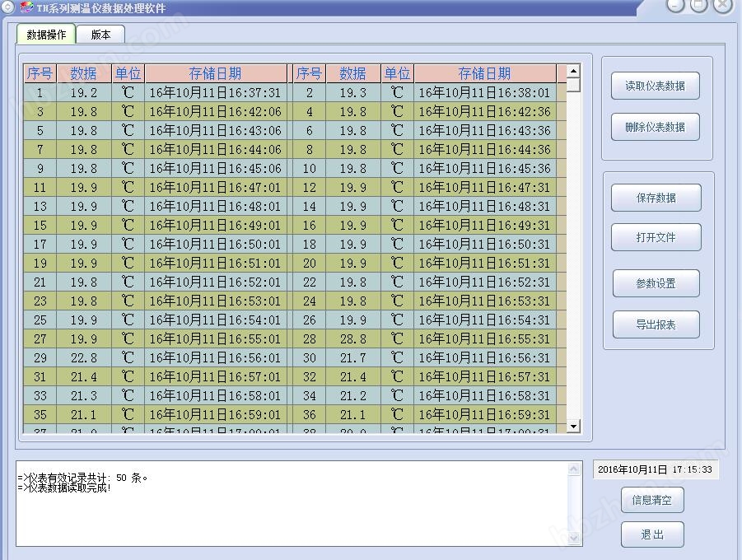Click the data table scrollbar thumb
Viewport: 742px width, 560px height.
[x=573, y=85]
